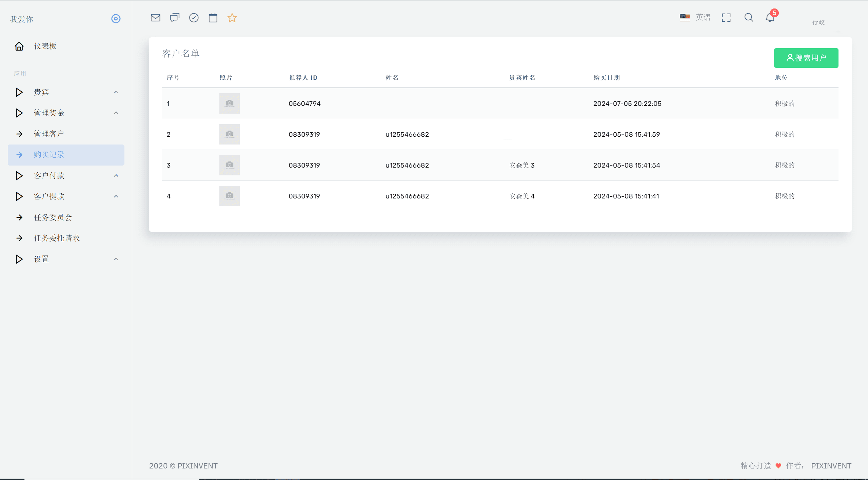Open the PIXINVENT link in footer

tap(831, 466)
